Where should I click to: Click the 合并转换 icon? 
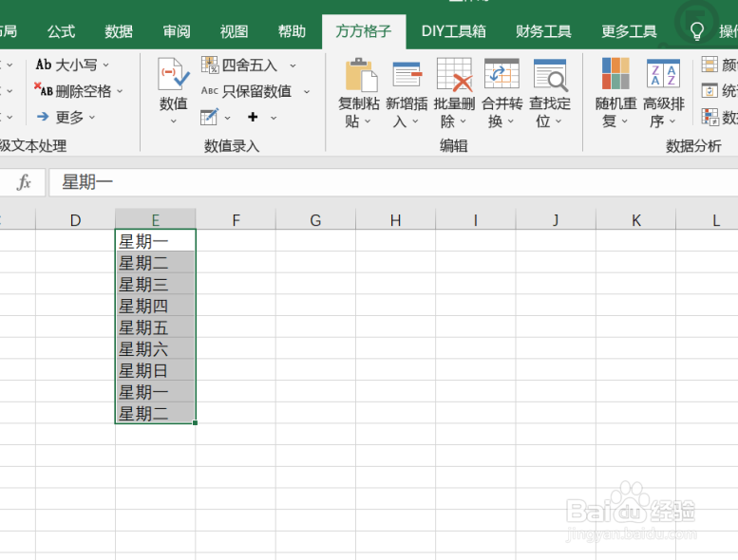tap(501, 74)
